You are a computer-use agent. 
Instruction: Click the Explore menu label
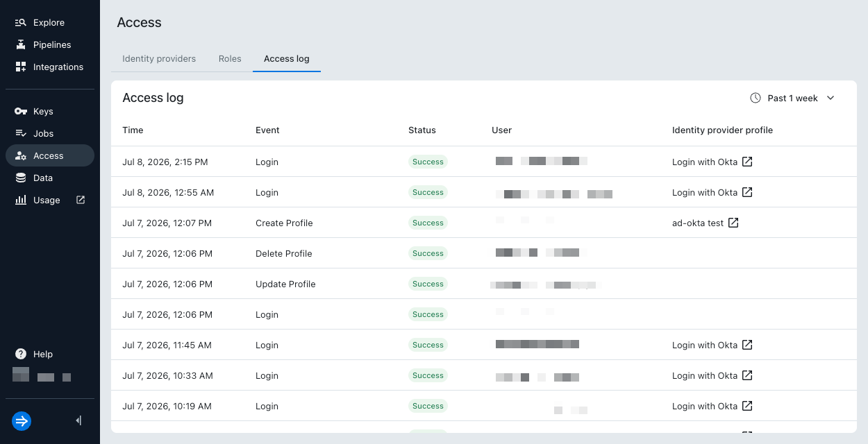click(49, 22)
